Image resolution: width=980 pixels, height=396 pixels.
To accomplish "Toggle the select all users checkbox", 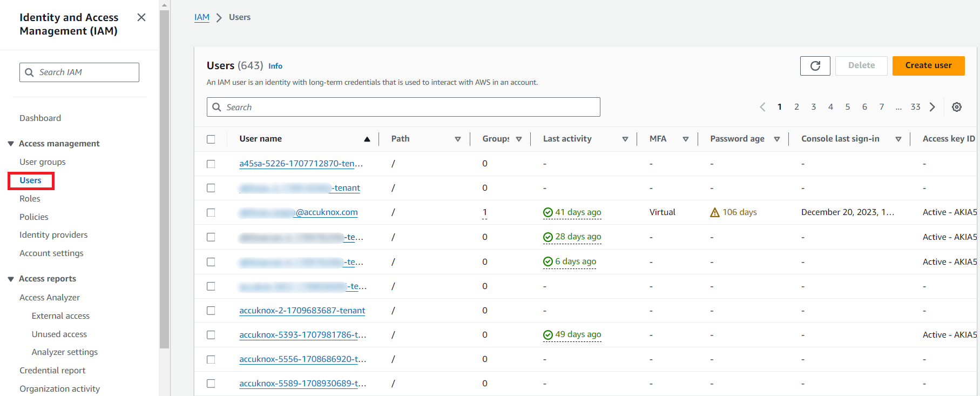I will tap(211, 139).
